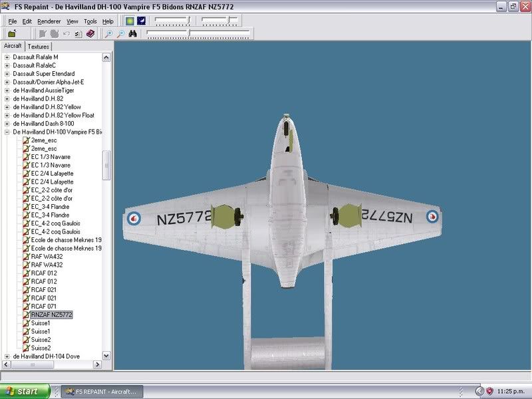Toggle the night moon rendering icon
This screenshot has width=532, height=399.
point(141,21)
